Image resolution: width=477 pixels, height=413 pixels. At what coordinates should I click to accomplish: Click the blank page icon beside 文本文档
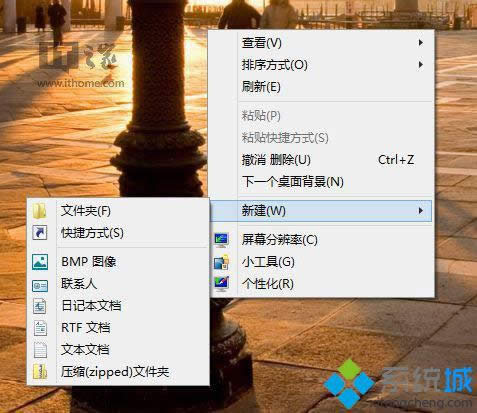coord(40,350)
